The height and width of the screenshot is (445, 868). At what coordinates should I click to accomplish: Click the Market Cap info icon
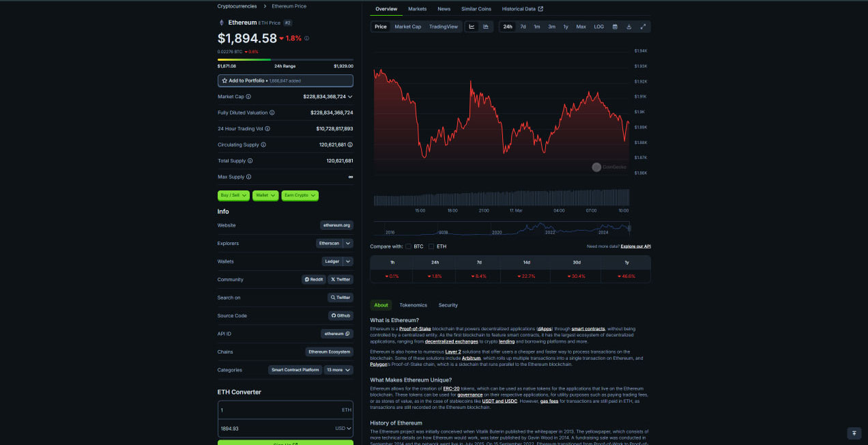[248, 97]
